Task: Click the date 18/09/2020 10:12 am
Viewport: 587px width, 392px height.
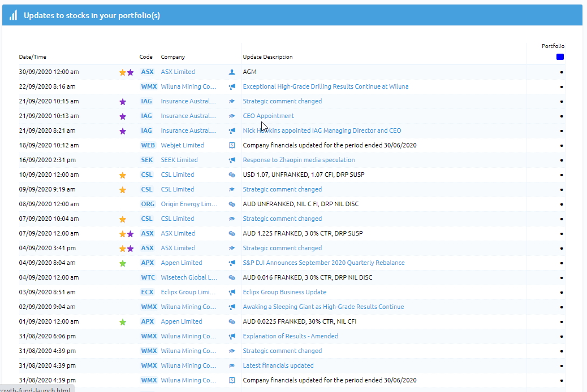Action: pos(49,145)
